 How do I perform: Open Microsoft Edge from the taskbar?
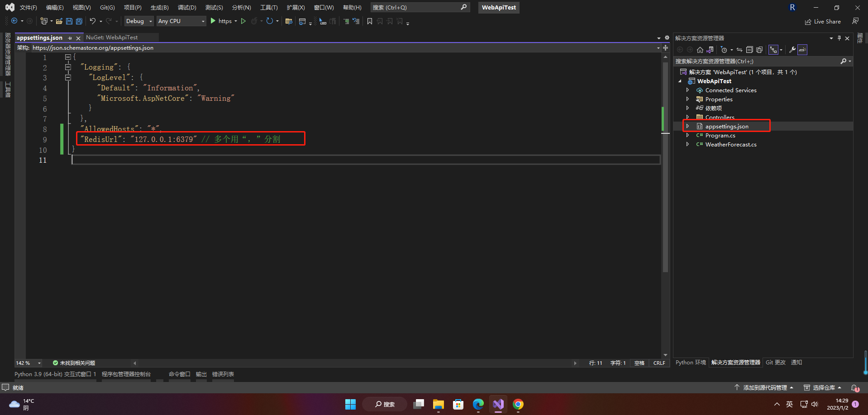pyautogui.click(x=478, y=404)
